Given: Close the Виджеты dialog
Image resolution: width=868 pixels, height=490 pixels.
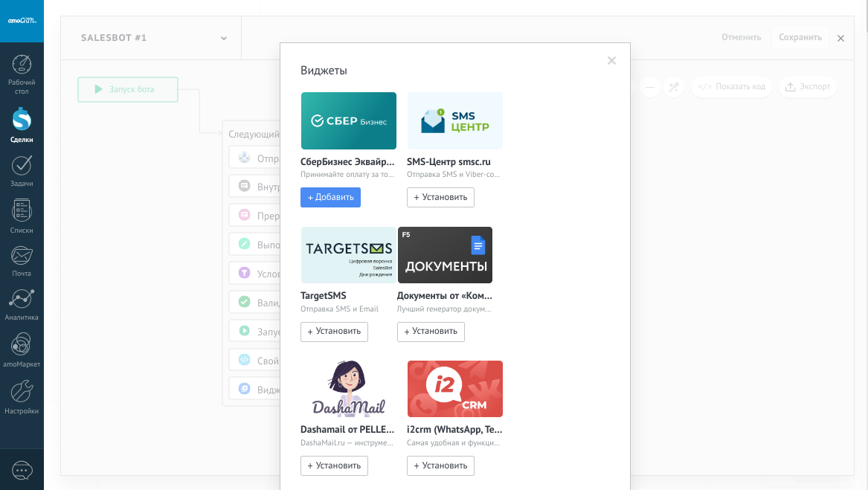Looking at the screenshot, I should pos(611,61).
